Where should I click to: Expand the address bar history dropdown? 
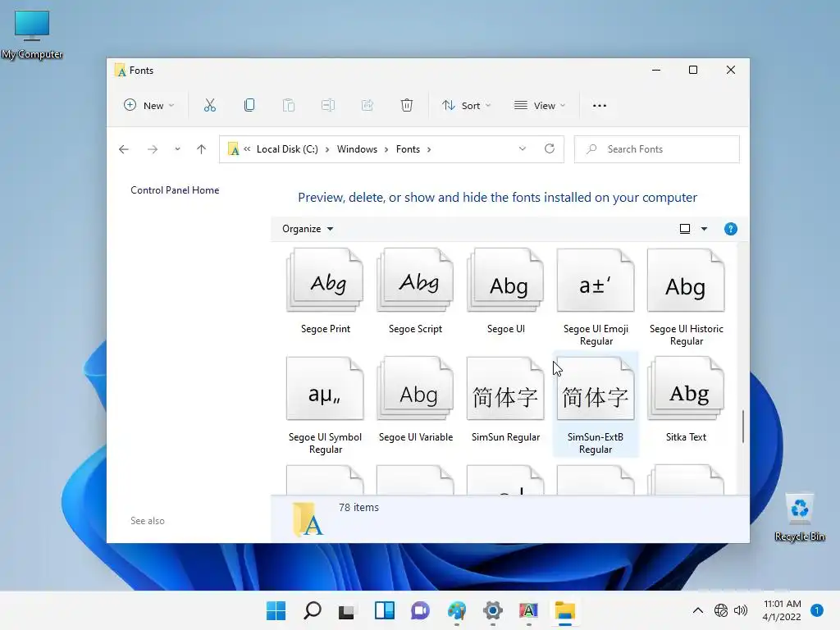[523, 148]
